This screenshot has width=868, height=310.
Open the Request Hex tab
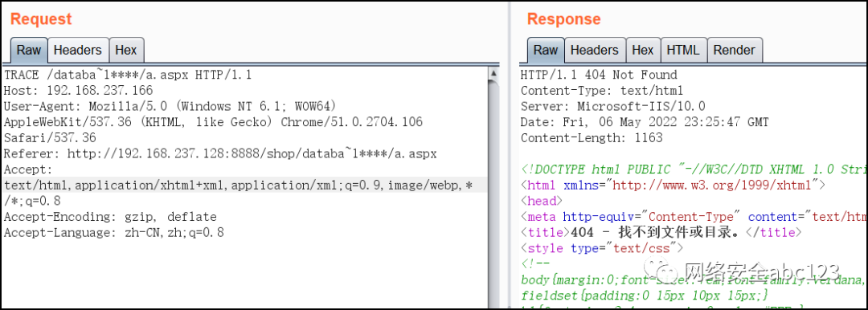point(126,51)
